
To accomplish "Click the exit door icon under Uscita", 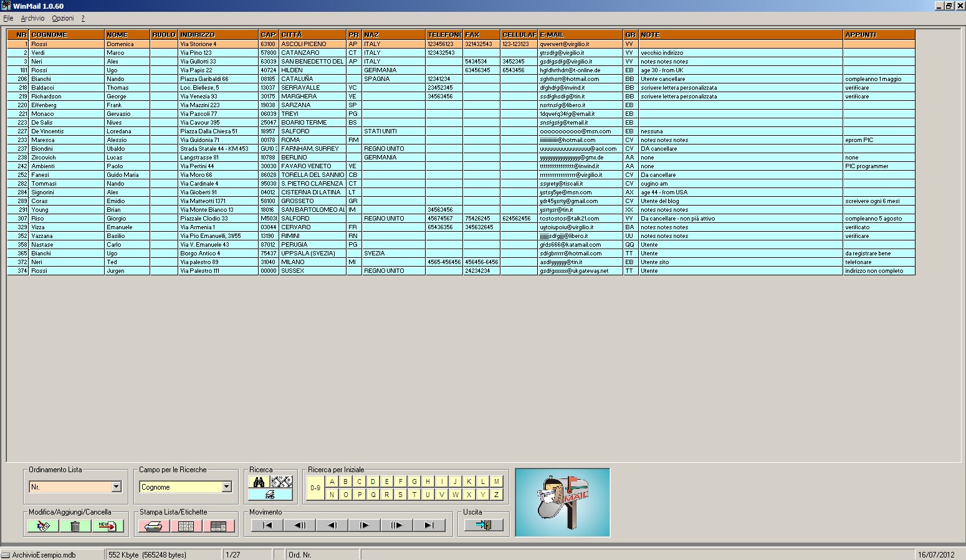I will pyautogui.click(x=484, y=525).
